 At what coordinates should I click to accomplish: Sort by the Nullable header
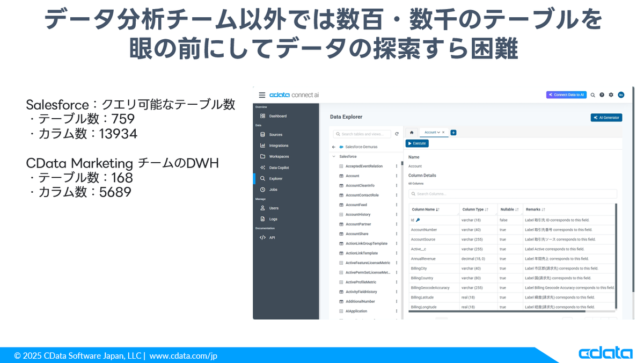[509, 209]
